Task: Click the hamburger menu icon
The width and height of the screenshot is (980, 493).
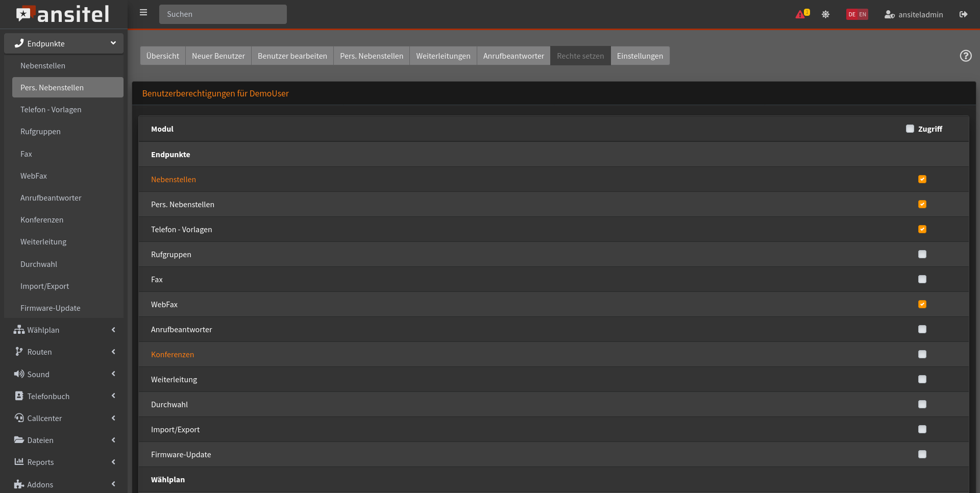Action: [143, 13]
